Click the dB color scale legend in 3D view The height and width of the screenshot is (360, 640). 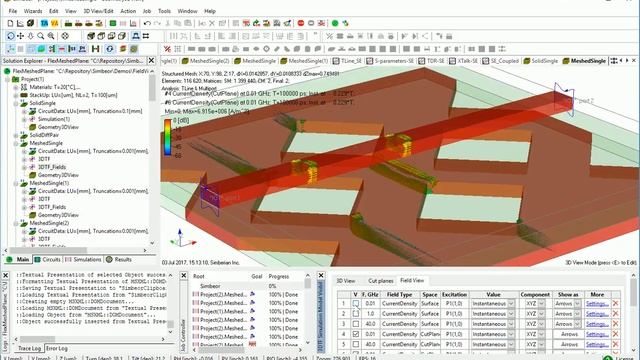tap(167, 137)
